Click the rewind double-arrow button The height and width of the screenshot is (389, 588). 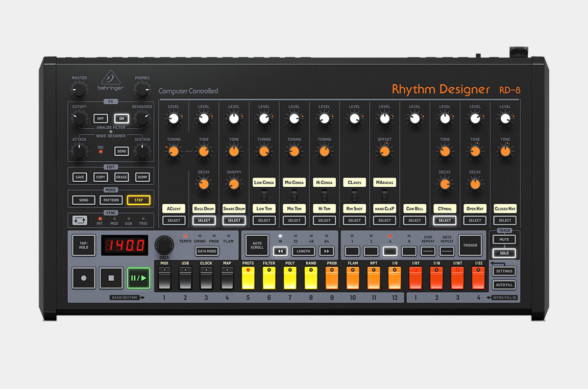(x=280, y=251)
